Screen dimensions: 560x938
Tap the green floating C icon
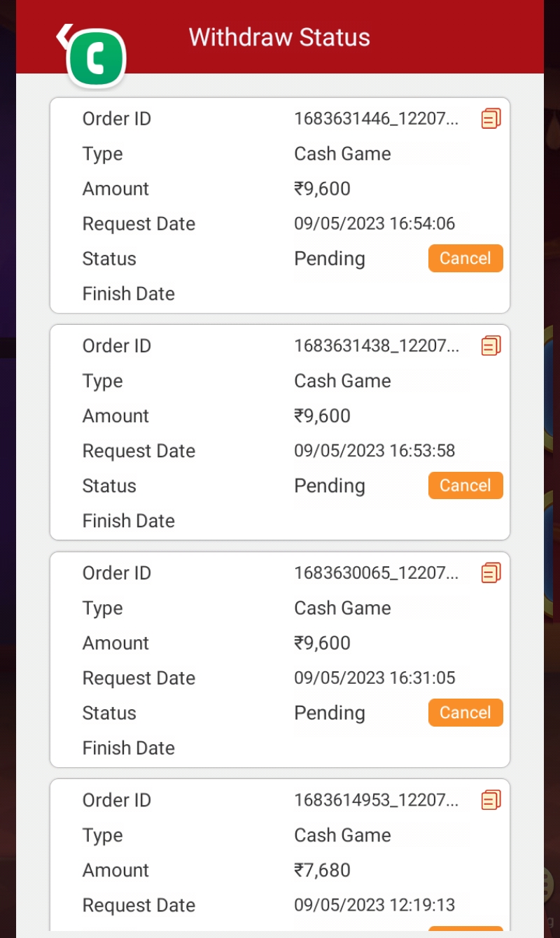point(96,59)
